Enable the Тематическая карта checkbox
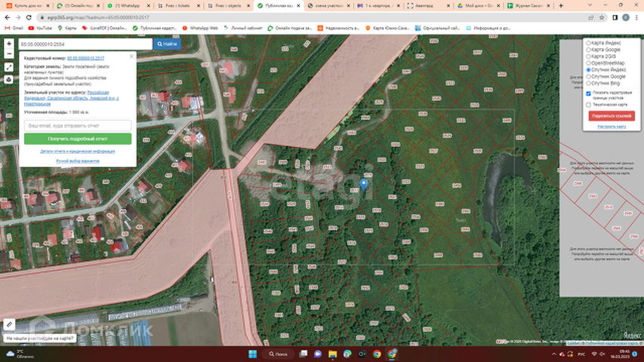Image resolution: width=644 pixels, height=362 pixels. [x=589, y=104]
